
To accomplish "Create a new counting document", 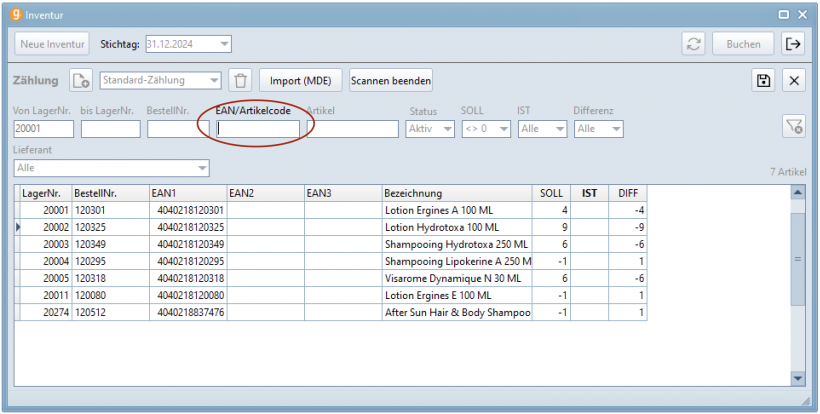I will pos(81,81).
